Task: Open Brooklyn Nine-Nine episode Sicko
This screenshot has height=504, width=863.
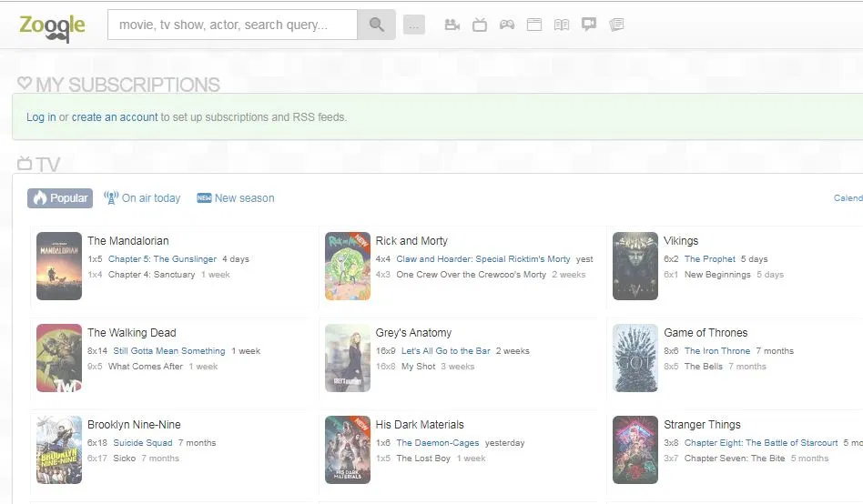Action: coord(125,459)
